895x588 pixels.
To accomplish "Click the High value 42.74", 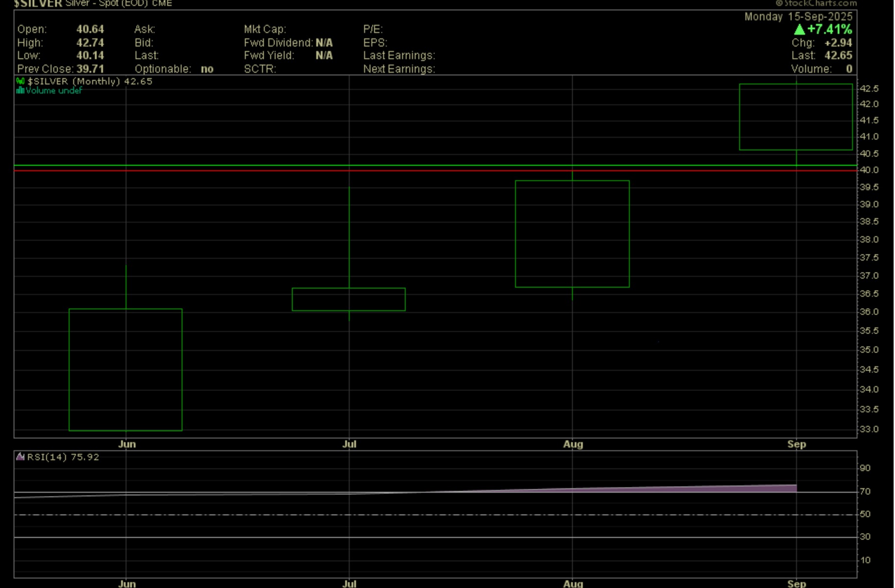I will pyautogui.click(x=90, y=43).
